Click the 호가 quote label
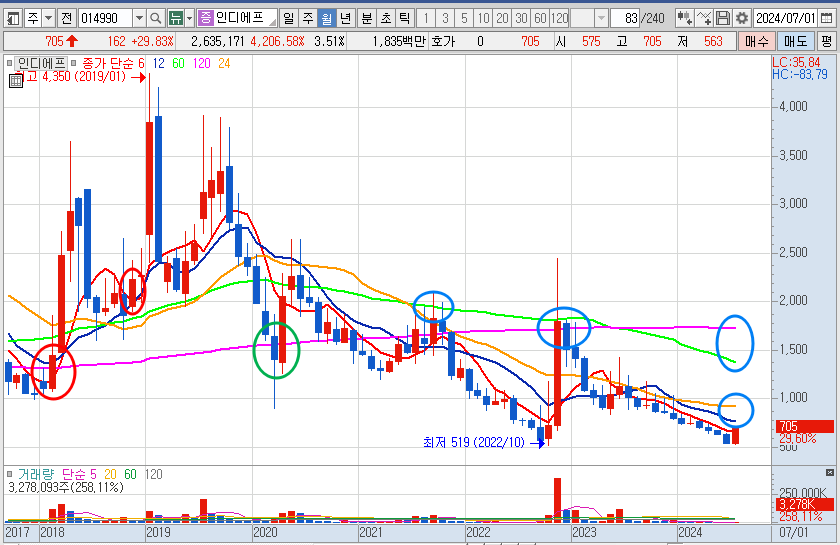The height and width of the screenshot is (545, 840). click(x=442, y=41)
